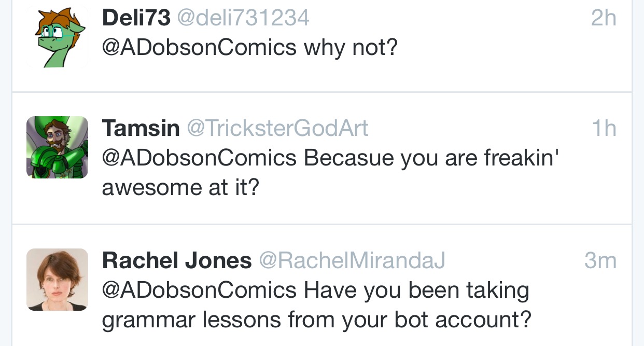
Task: Click the Tamsin display name
Action: point(141,128)
